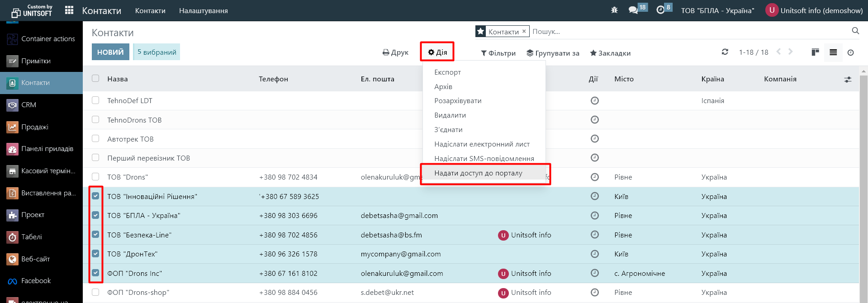
Task: Click the debug bug icon
Action: (614, 10)
